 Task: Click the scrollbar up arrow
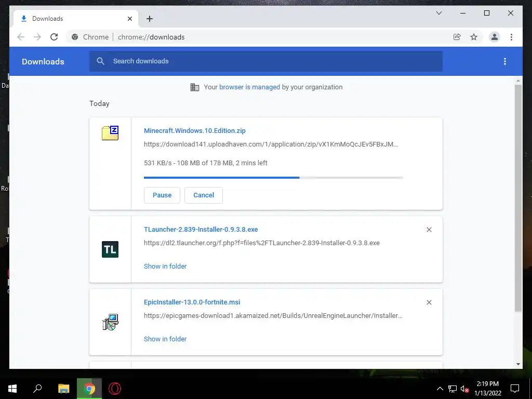point(518,81)
